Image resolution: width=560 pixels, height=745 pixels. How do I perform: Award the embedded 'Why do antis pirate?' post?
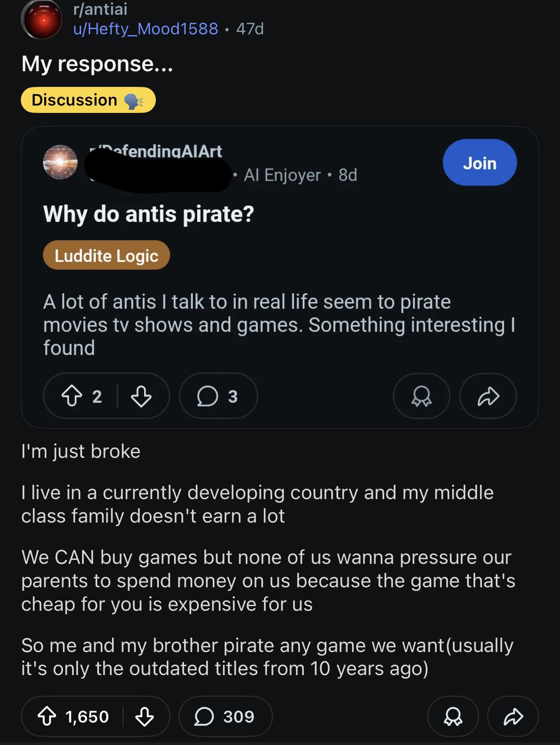click(421, 396)
